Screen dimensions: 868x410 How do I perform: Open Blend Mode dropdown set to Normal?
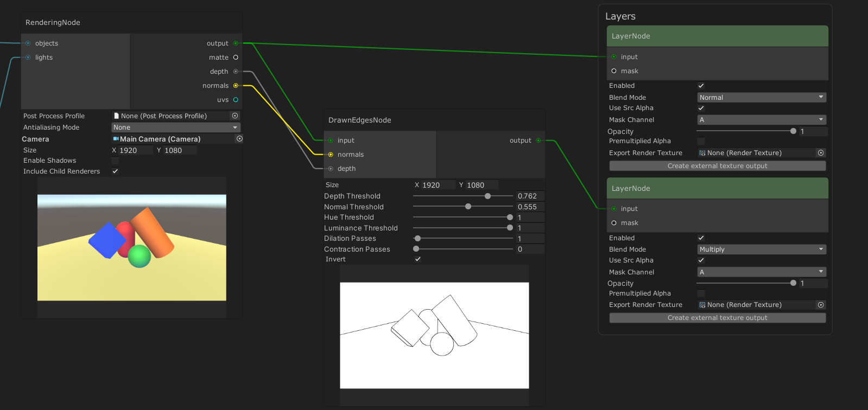(x=761, y=98)
